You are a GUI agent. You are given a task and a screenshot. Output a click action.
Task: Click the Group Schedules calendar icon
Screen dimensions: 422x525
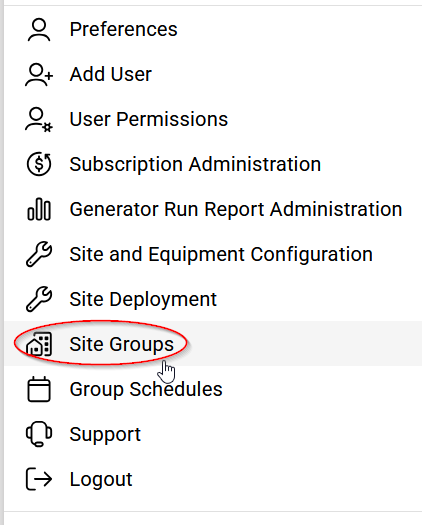pos(39,389)
